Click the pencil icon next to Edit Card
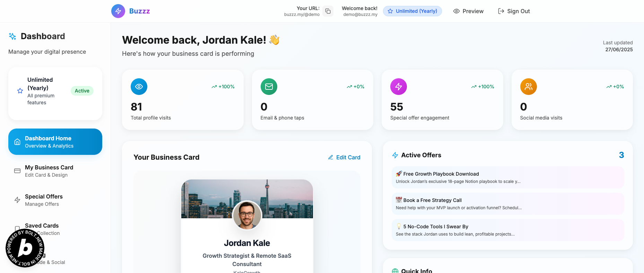 click(x=331, y=157)
